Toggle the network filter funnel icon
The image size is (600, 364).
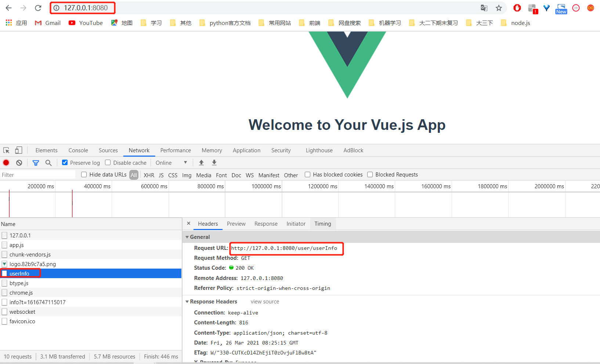(x=36, y=163)
